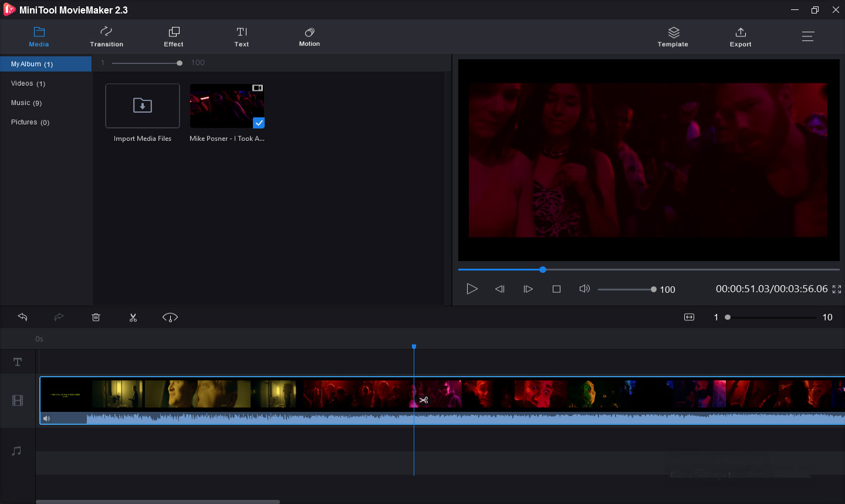
Task: Open the Effect tab
Action: [x=174, y=37]
